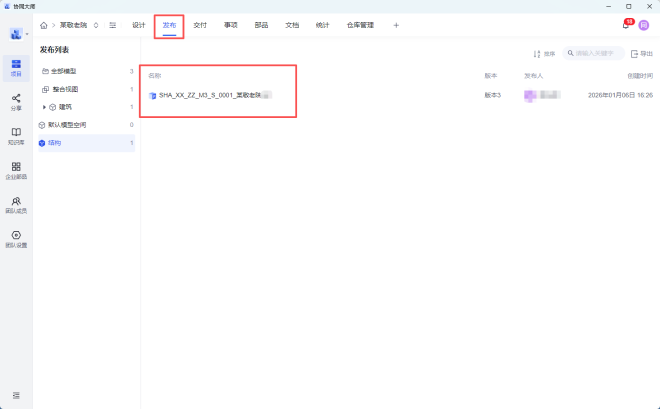Open the team logo dropdown

point(18,34)
